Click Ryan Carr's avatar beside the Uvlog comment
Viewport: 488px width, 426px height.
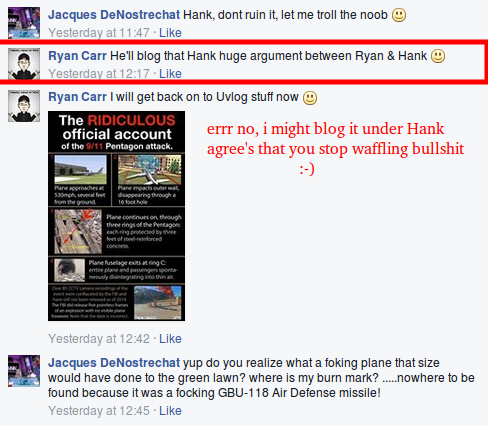(24, 106)
